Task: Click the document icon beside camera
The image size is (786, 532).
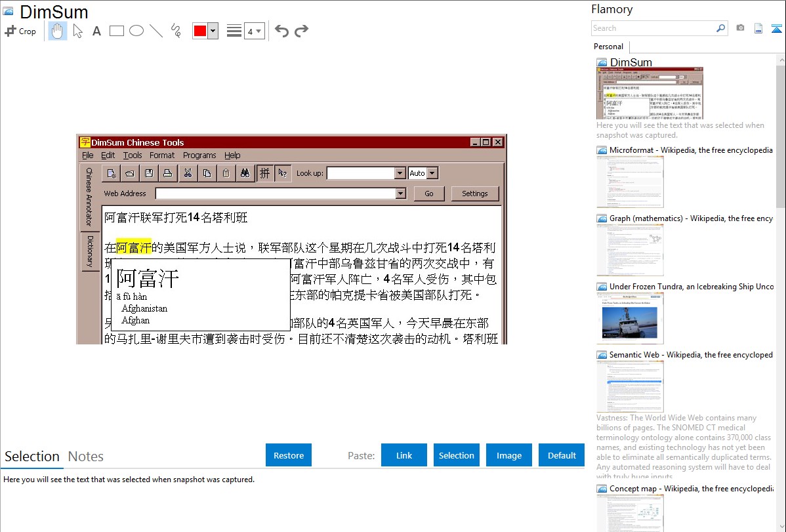Action: click(758, 28)
